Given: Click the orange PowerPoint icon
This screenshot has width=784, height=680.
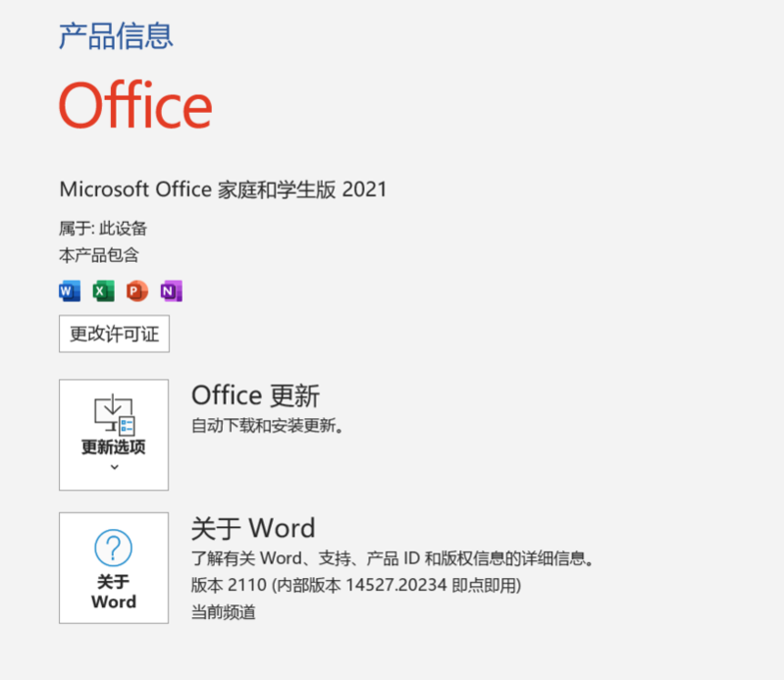Looking at the screenshot, I should point(136,291).
